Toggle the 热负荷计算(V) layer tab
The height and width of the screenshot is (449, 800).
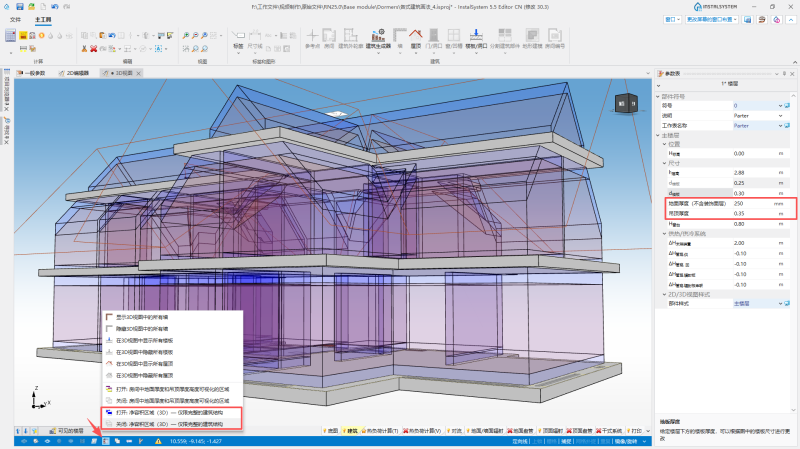coord(423,431)
